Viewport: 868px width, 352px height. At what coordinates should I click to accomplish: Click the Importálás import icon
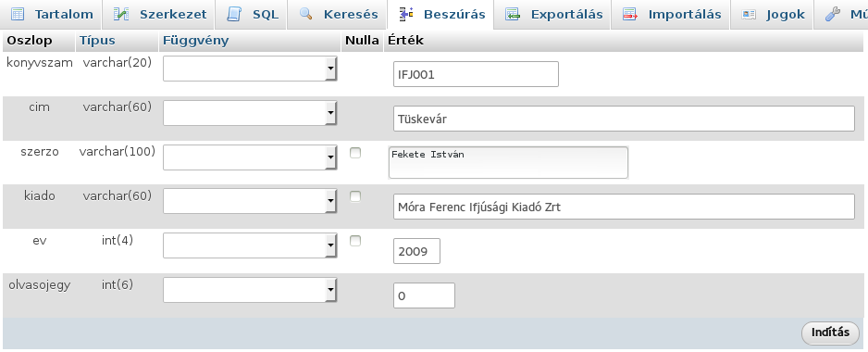click(x=630, y=14)
